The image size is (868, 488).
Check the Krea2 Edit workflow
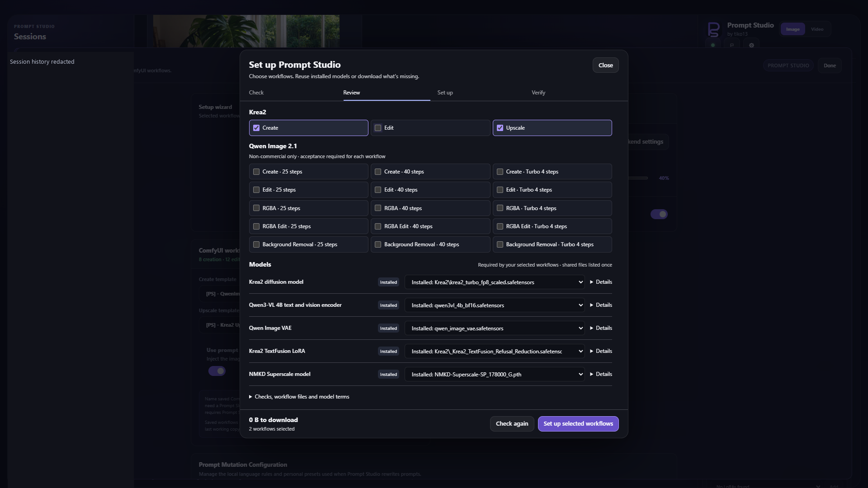[378, 128]
